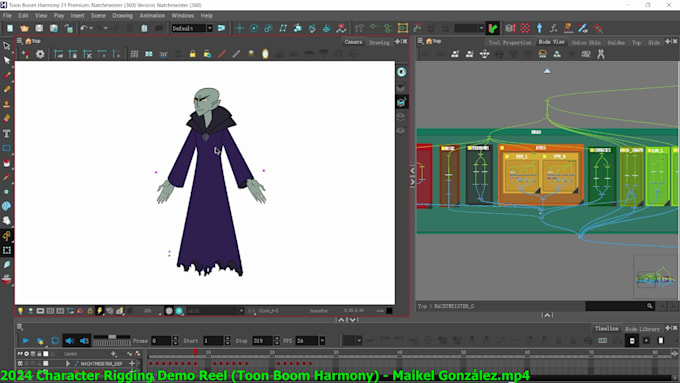
Task: Switch to the Drawing tab
Action: click(x=379, y=43)
